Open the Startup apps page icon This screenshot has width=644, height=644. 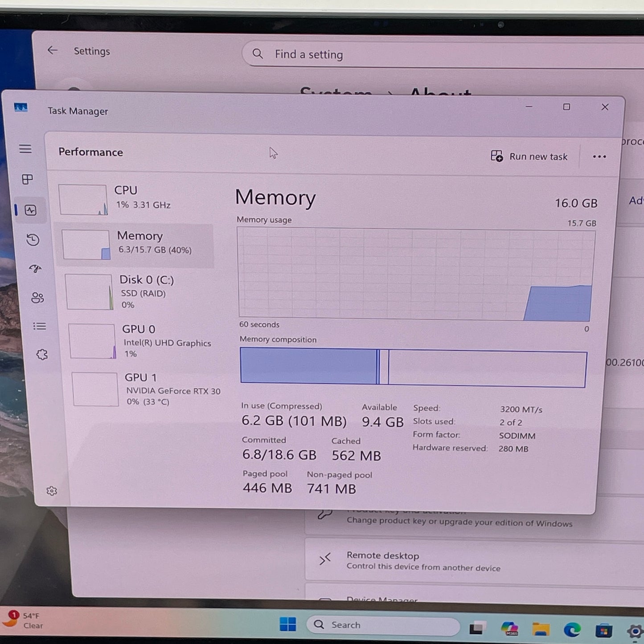click(35, 269)
